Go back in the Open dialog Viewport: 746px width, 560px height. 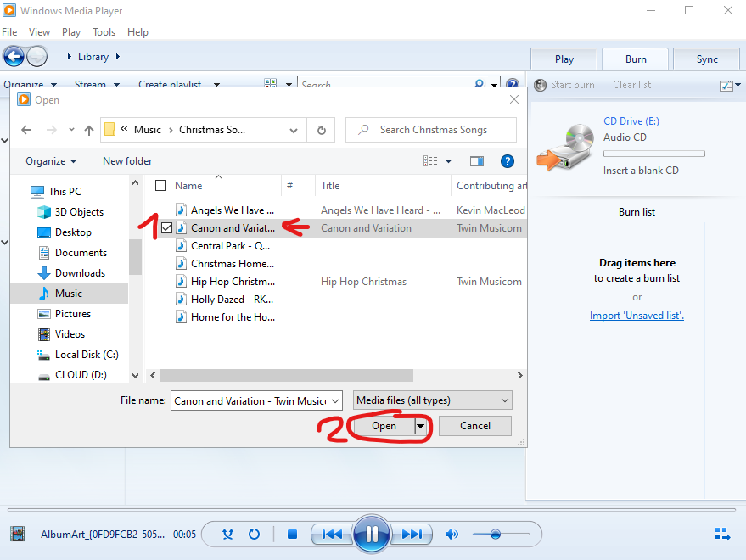(x=26, y=130)
